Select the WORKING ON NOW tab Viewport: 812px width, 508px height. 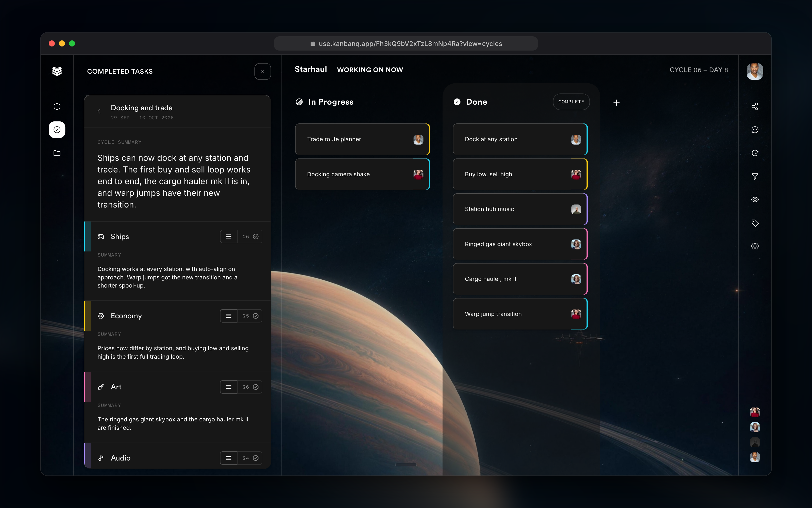click(x=370, y=70)
